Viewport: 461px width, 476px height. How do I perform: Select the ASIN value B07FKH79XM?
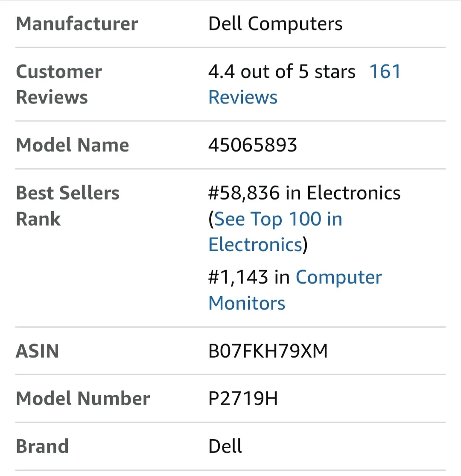click(268, 351)
